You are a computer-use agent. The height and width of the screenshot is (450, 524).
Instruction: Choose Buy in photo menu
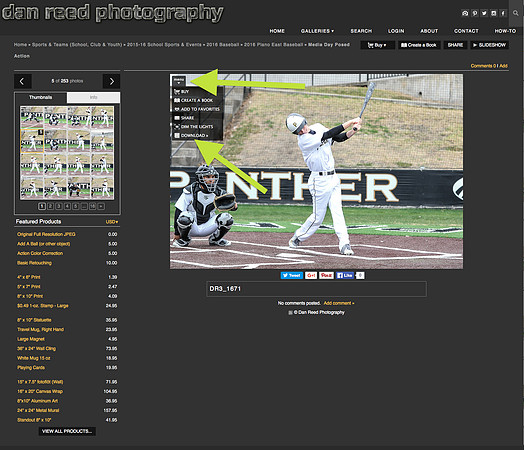coord(182,91)
